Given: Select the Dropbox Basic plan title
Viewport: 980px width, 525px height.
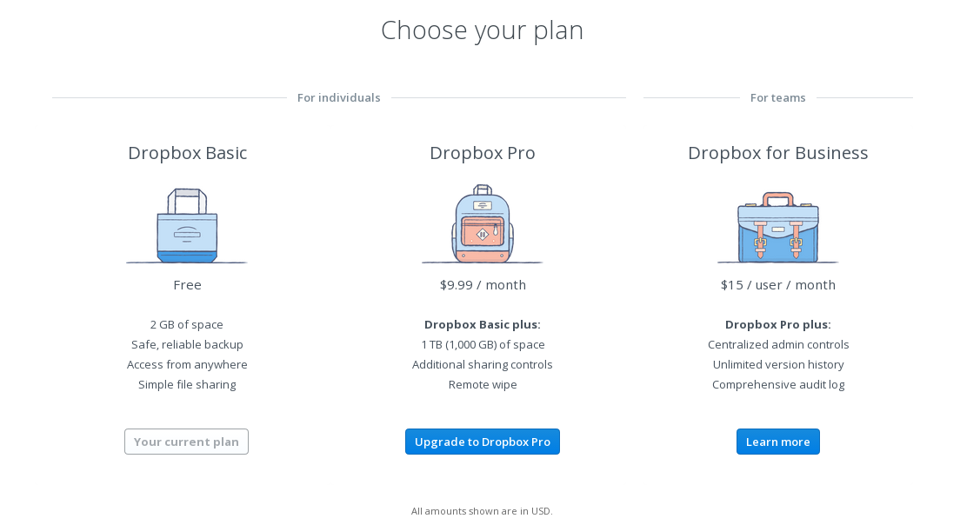Looking at the screenshot, I should coord(188,153).
